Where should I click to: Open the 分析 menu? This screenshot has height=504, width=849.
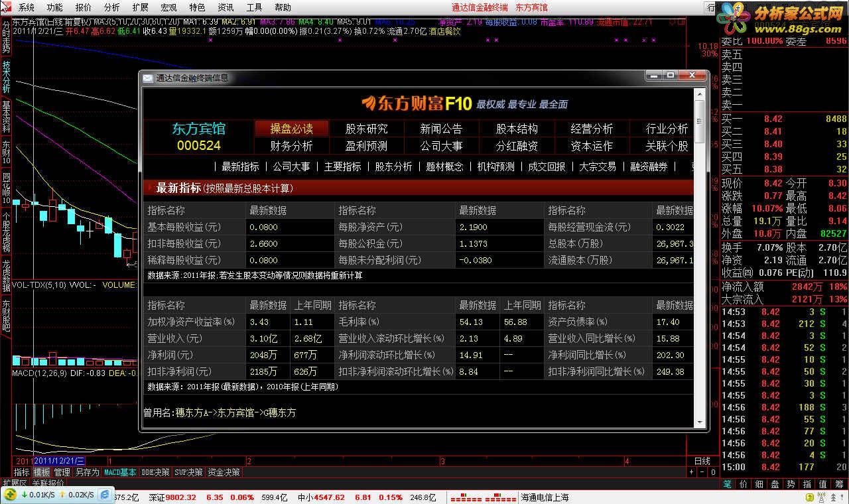coord(112,7)
